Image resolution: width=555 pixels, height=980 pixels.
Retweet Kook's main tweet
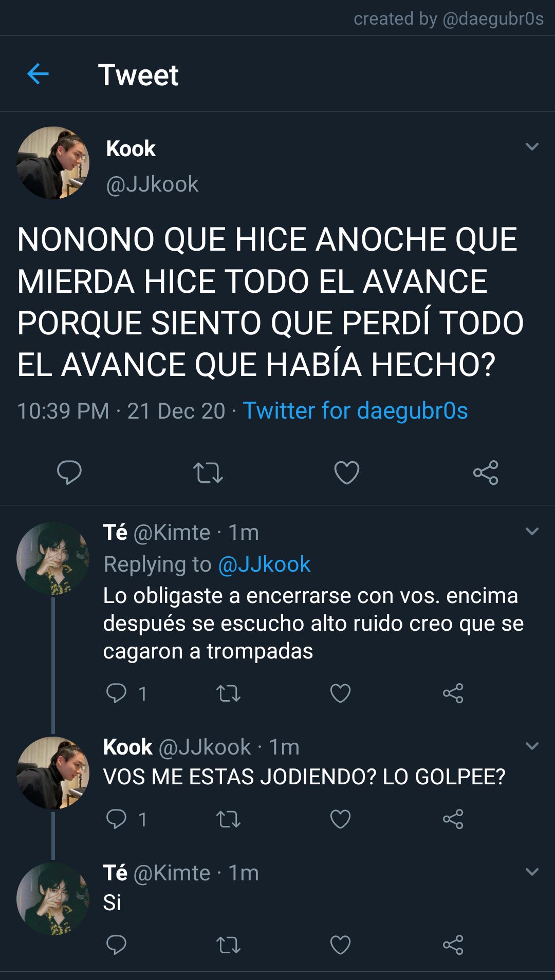click(208, 473)
